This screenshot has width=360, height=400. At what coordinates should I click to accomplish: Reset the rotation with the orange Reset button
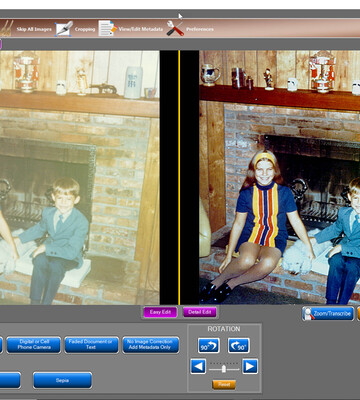tap(224, 385)
